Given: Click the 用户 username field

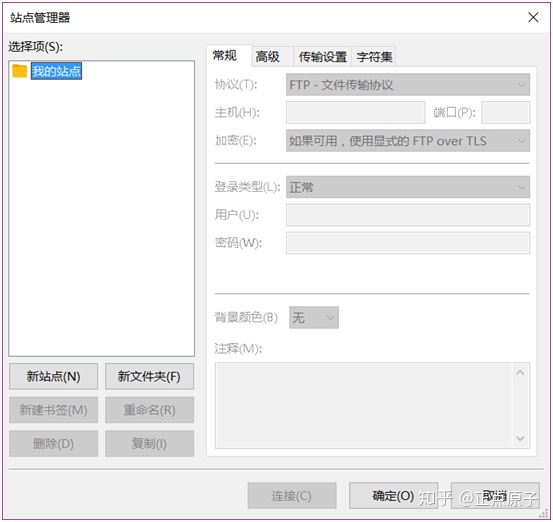Looking at the screenshot, I should (x=408, y=215).
